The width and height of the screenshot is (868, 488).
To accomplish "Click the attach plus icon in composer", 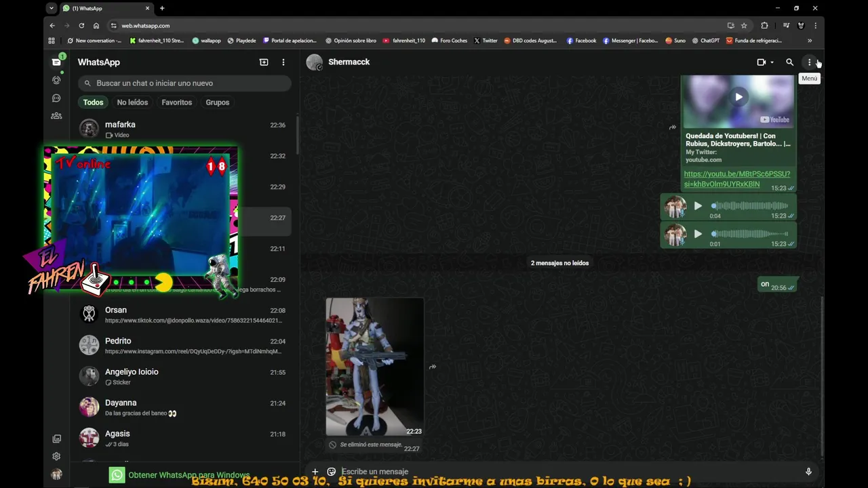I will [x=315, y=472].
